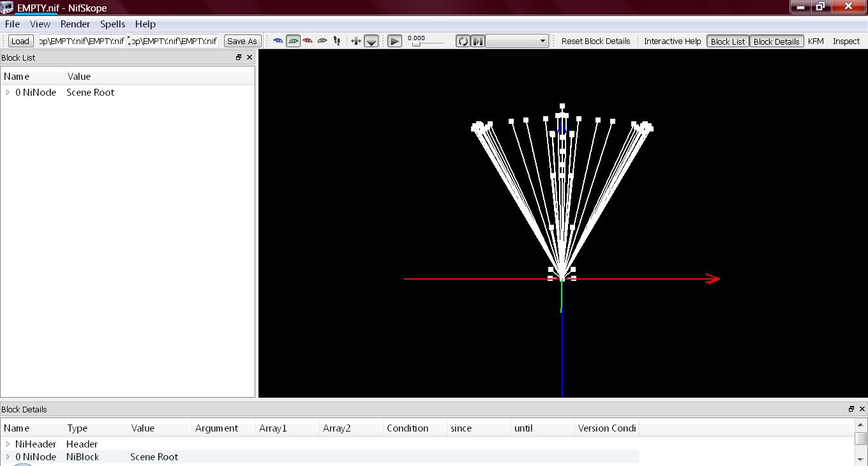
Task: Toggle the perspective pyramid icon
Action: 371,41
